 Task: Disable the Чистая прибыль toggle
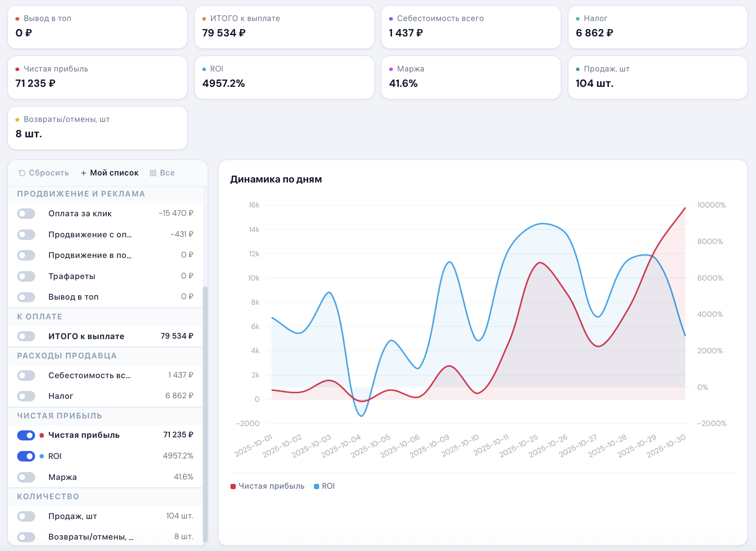(26, 435)
